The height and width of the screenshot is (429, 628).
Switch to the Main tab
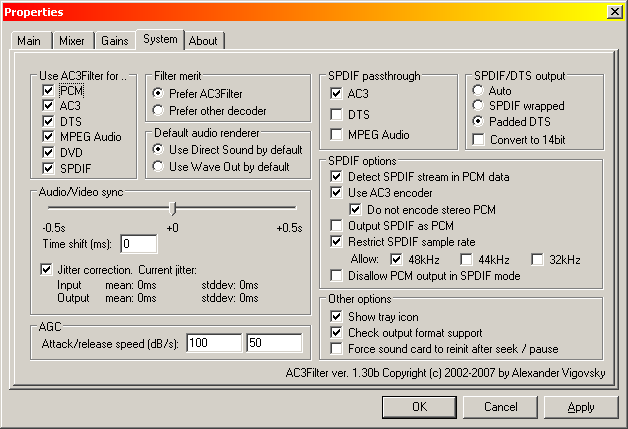click(x=31, y=40)
